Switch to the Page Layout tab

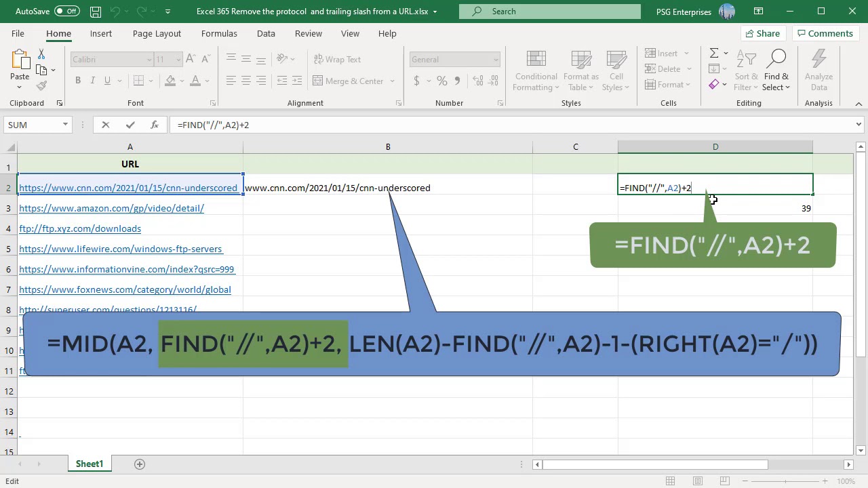click(x=157, y=33)
